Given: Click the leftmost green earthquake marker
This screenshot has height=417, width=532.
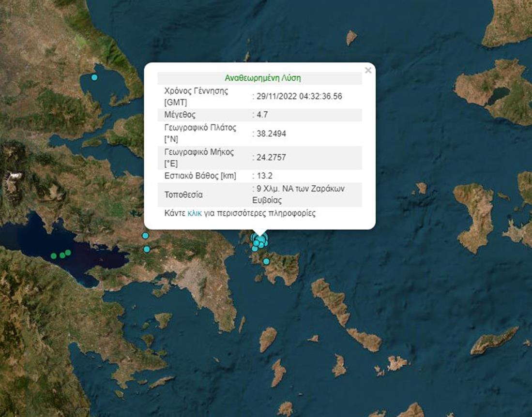Looking at the screenshot, I should click(x=54, y=256).
